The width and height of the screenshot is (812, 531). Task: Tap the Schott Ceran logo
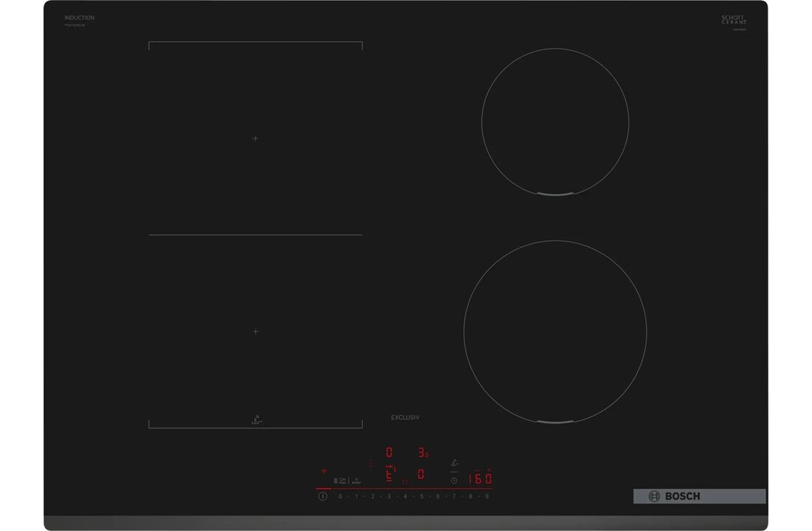734,21
